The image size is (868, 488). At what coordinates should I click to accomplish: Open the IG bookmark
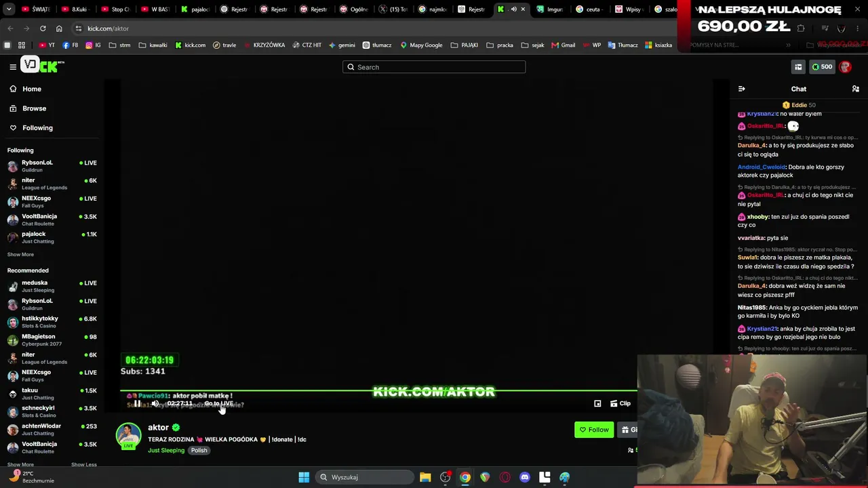pos(93,45)
